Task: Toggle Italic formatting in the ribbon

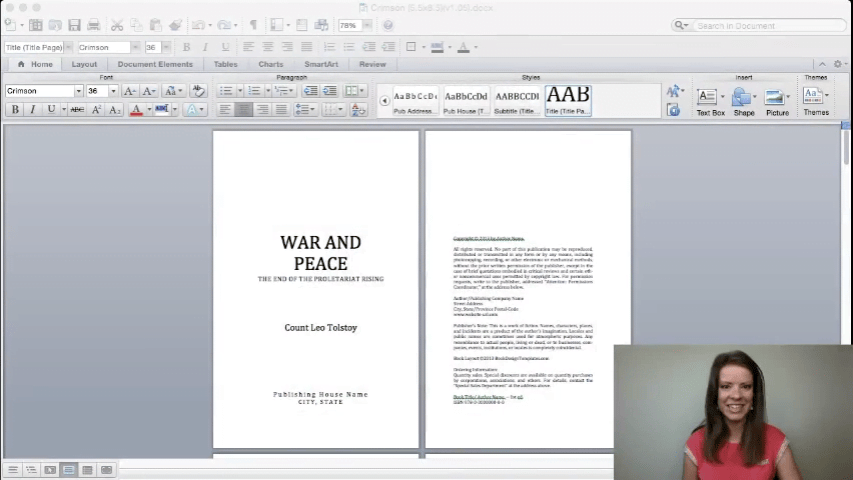Action: point(33,110)
